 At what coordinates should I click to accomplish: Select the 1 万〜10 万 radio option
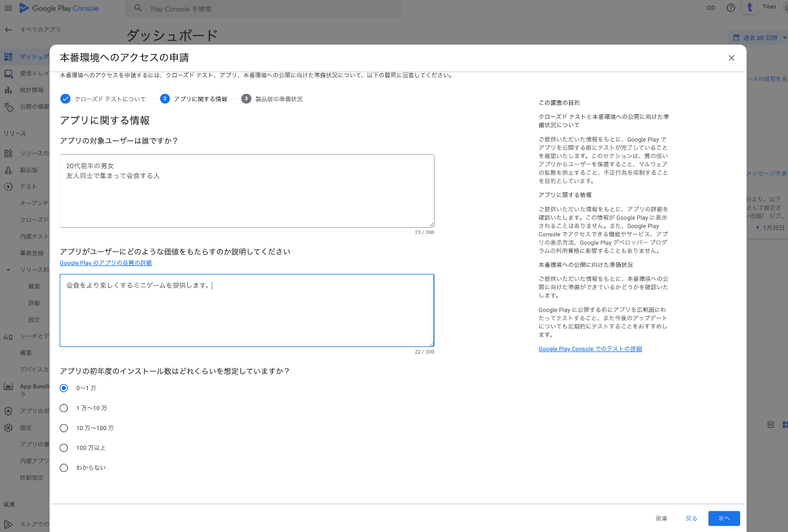coord(64,408)
